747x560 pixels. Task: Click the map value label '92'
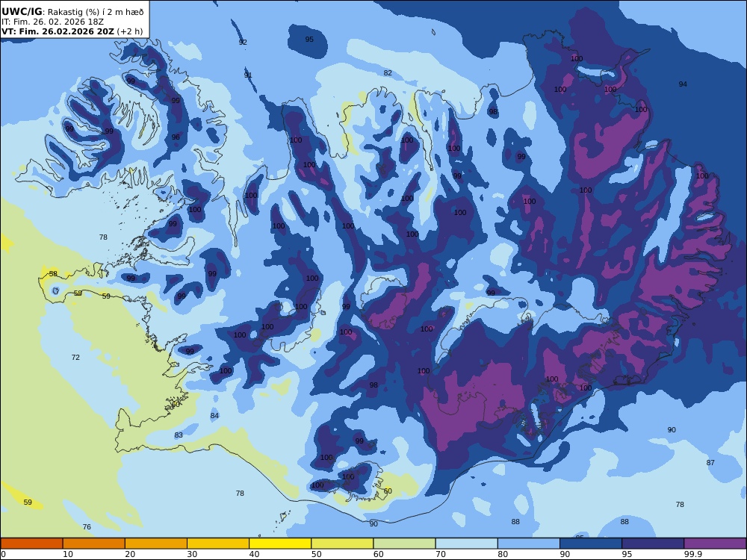pos(243,43)
